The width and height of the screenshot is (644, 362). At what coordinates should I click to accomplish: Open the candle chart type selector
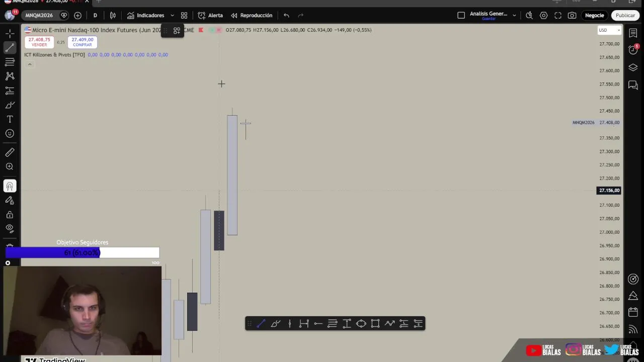[x=113, y=16]
